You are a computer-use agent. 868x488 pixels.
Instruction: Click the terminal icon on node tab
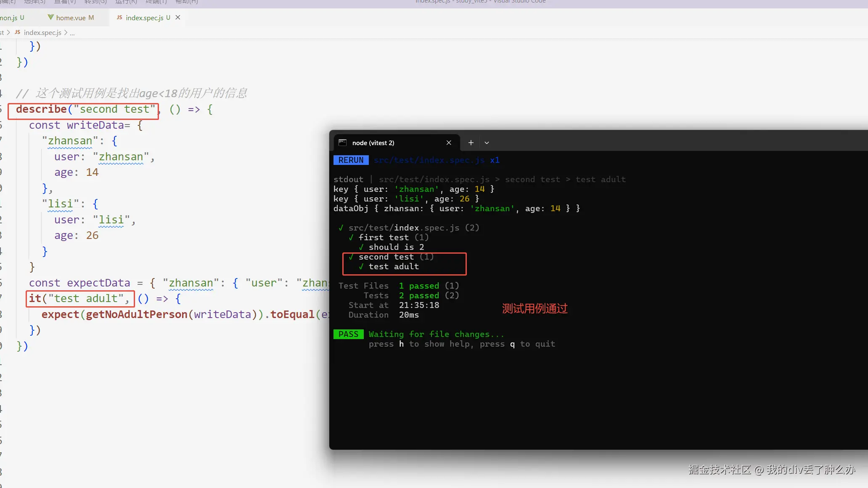click(342, 143)
